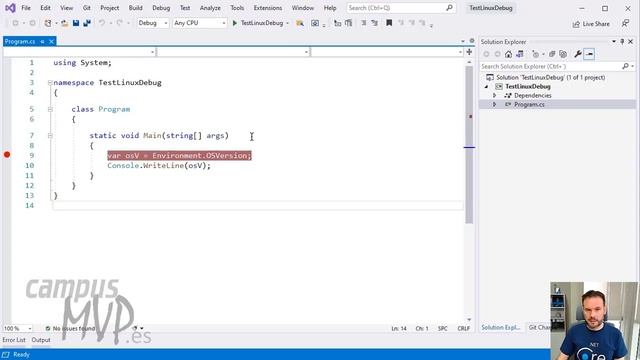Collapse the TestLinuxDebug project node
The image size is (640, 360).
pyautogui.click(x=487, y=87)
